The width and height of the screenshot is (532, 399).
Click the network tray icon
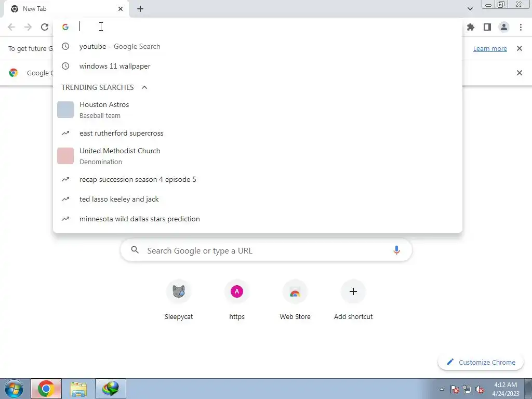click(467, 389)
